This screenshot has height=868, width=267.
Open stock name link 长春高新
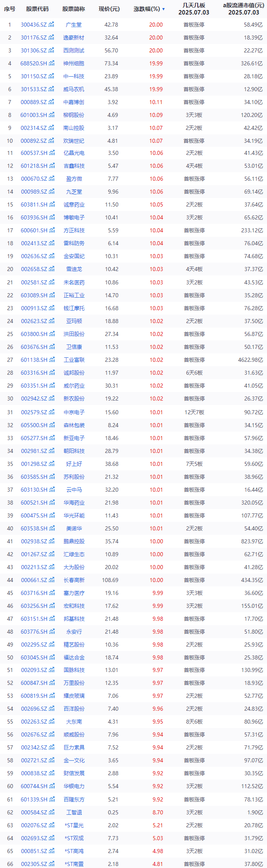tap(74, 580)
